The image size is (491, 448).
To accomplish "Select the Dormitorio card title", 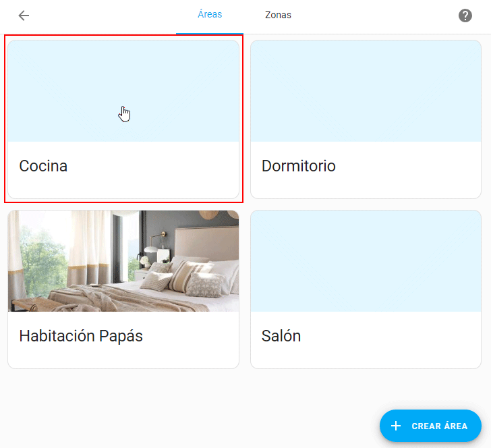I will (298, 166).
